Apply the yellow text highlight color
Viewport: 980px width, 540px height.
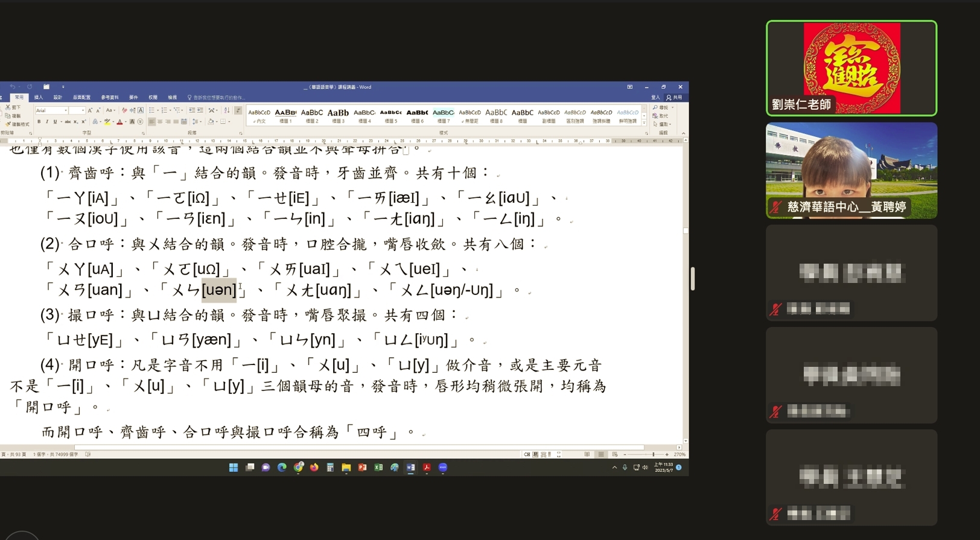point(107,122)
